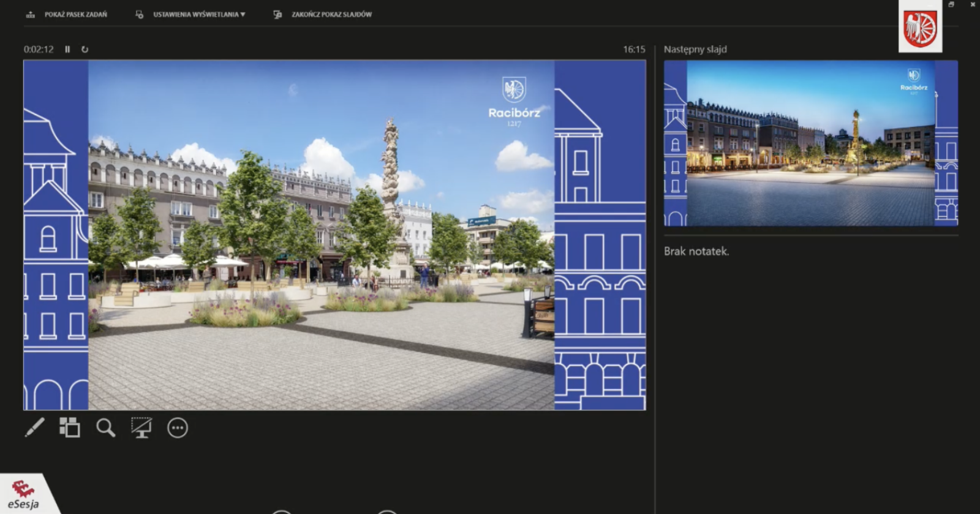Restore the window using top-right button
This screenshot has height=514, width=980.
951,4
